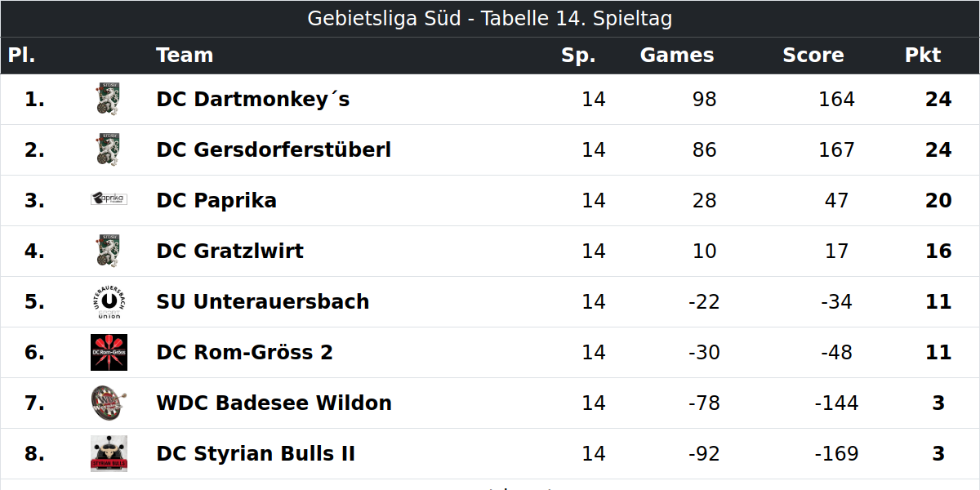980x490 pixels.
Task: Open the DC Rom-Gröss darts logo
Action: pyautogui.click(x=109, y=352)
